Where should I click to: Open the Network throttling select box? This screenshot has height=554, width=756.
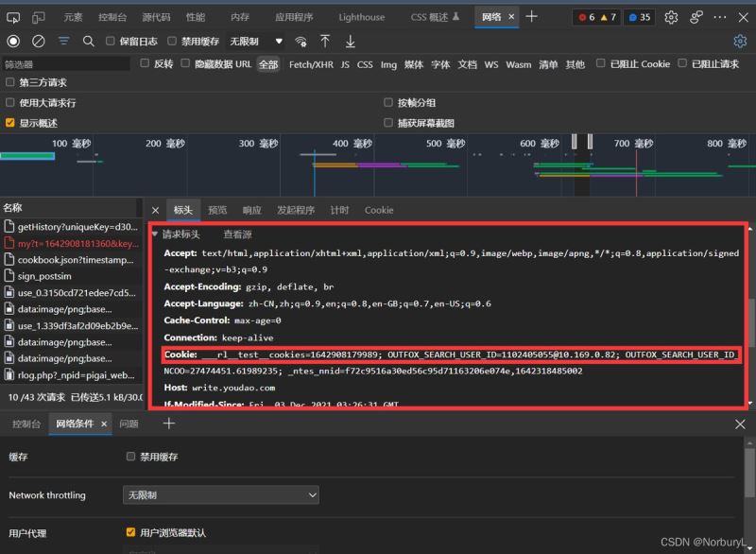(220, 495)
